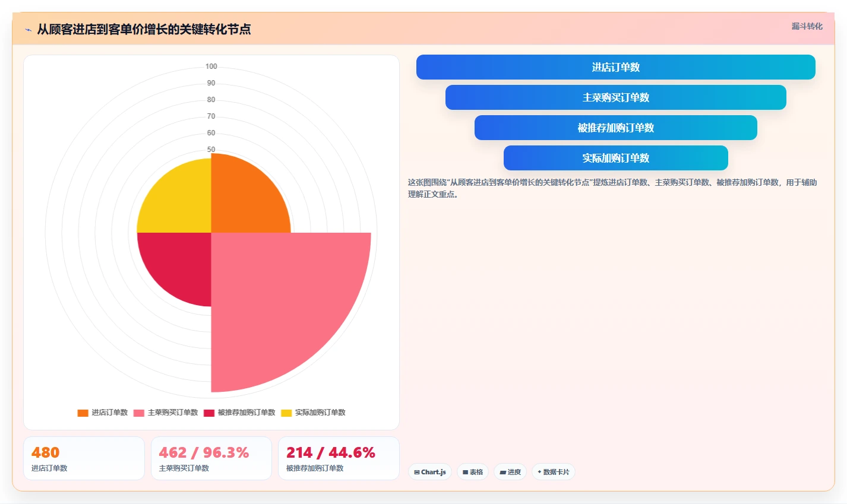Select the 被推荐加购订单数 funnel bar

(x=615, y=128)
